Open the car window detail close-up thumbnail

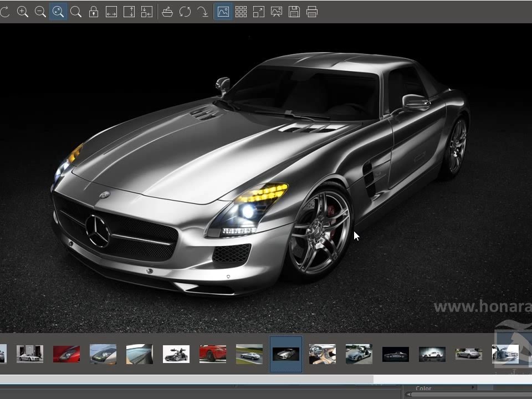[140, 354]
